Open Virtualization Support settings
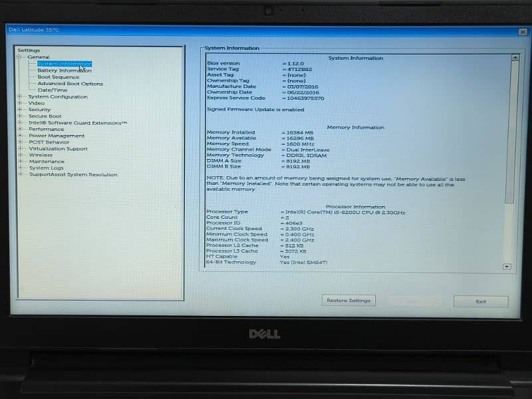This screenshot has width=532, height=399. pyautogui.click(x=58, y=149)
